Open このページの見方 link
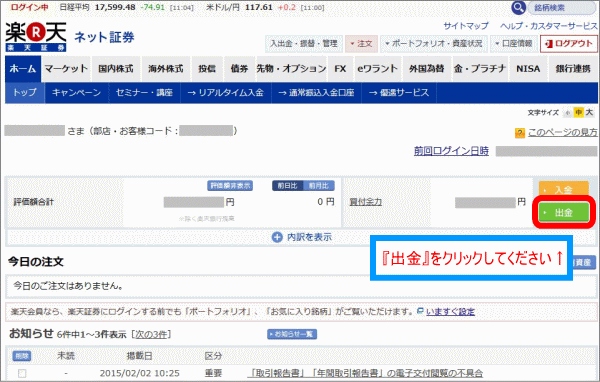The image size is (600, 382). pyautogui.click(x=562, y=132)
